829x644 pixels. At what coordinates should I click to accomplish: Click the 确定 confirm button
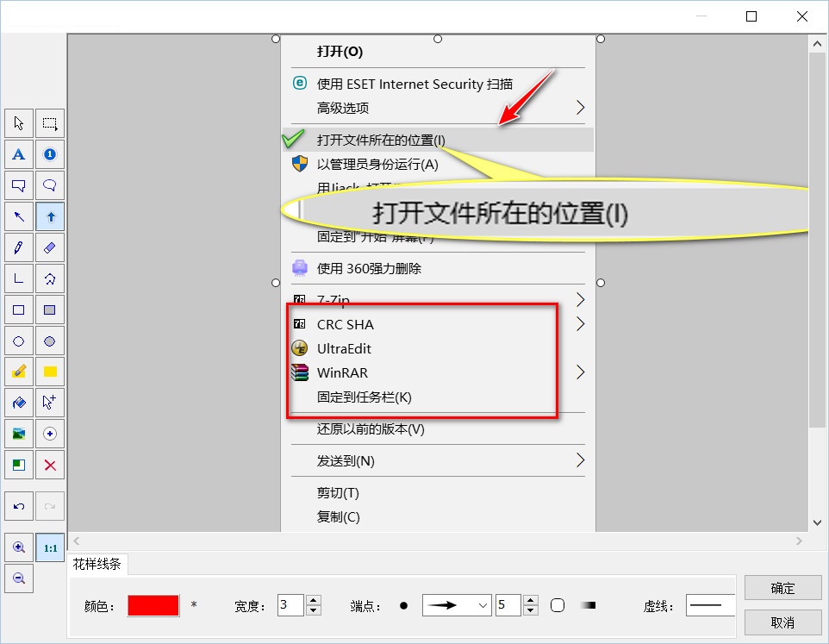click(x=782, y=588)
